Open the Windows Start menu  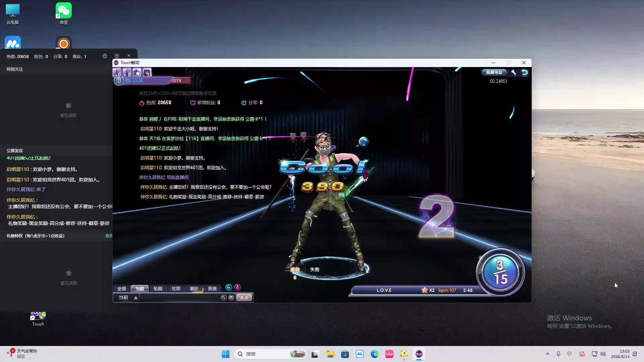point(225,354)
